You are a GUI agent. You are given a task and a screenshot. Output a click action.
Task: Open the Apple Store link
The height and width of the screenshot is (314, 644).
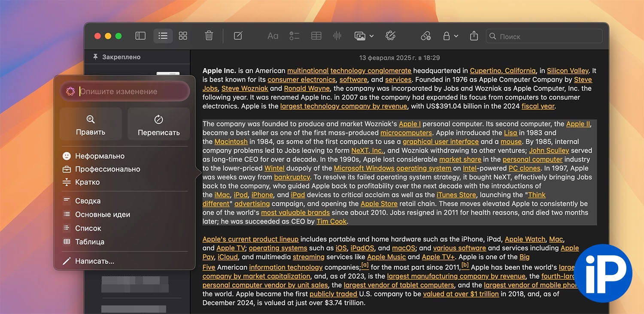tap(379, 204)
